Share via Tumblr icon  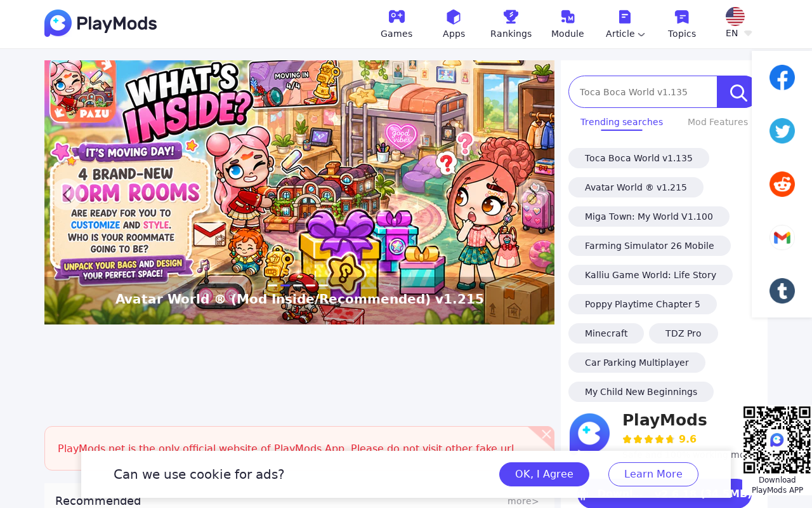782,291
